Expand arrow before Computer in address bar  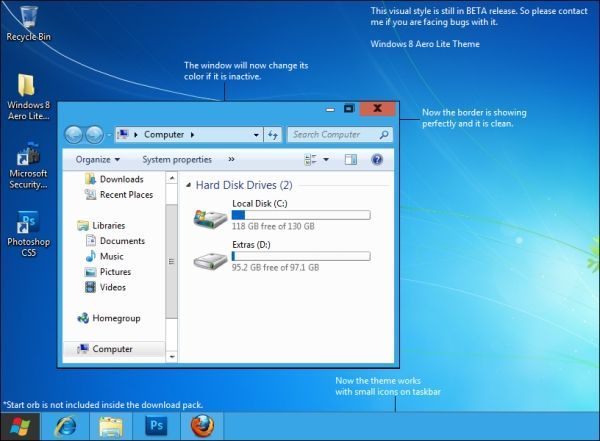(x=136, y=135)
